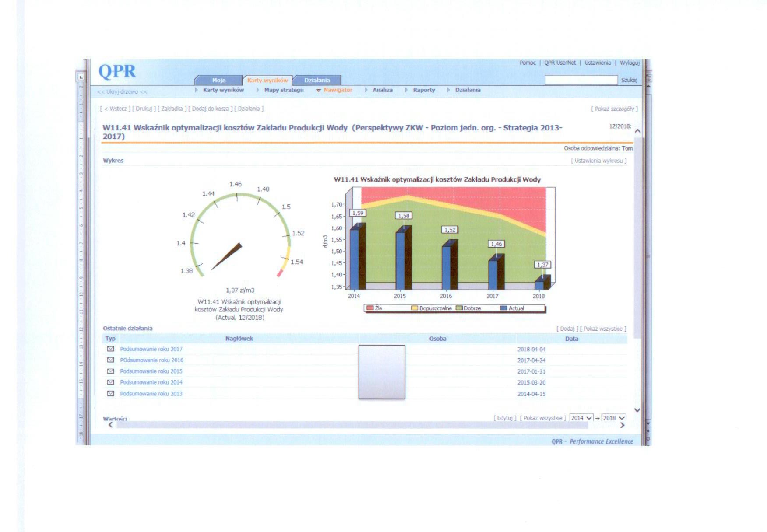Switch to the Działania tab
767x532 pixels.
pyautogui.click(x=317, y=80)
